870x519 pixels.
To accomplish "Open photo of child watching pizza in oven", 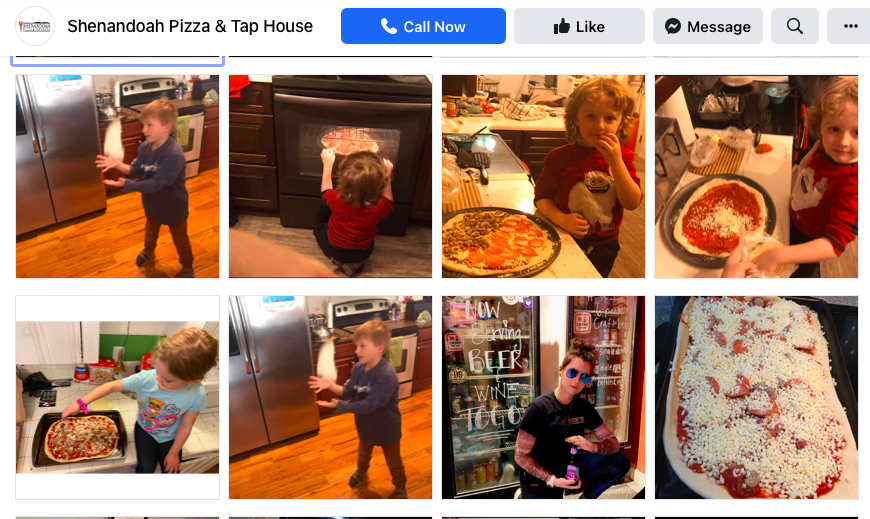I will [330, 177].
